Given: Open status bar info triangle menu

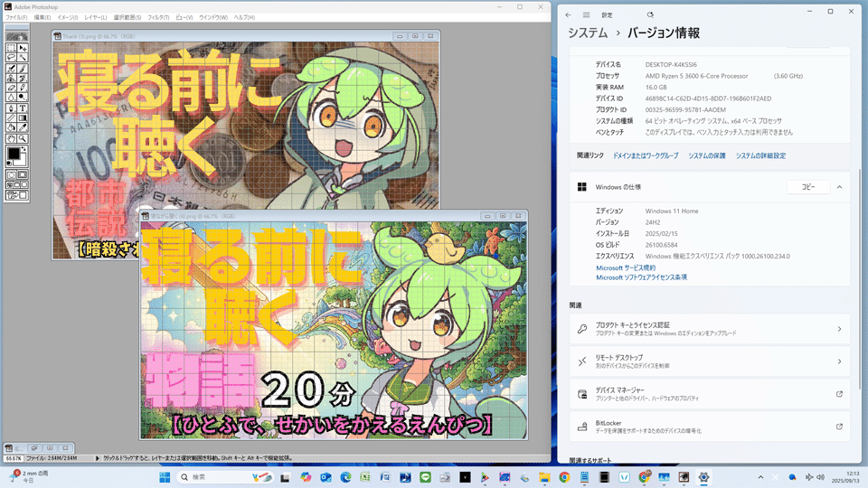Looking at the screenshot, I should pyautogui.click(x=98, y=458).
